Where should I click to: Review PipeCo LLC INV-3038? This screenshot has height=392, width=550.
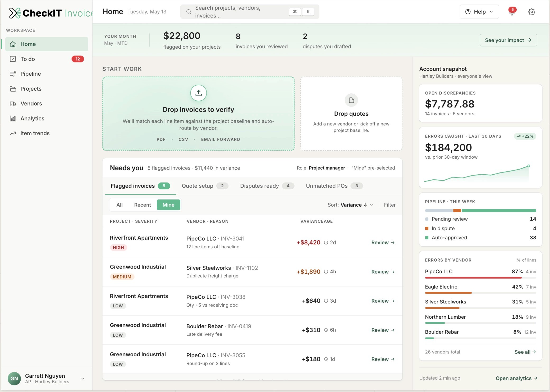tap(383, 301)
